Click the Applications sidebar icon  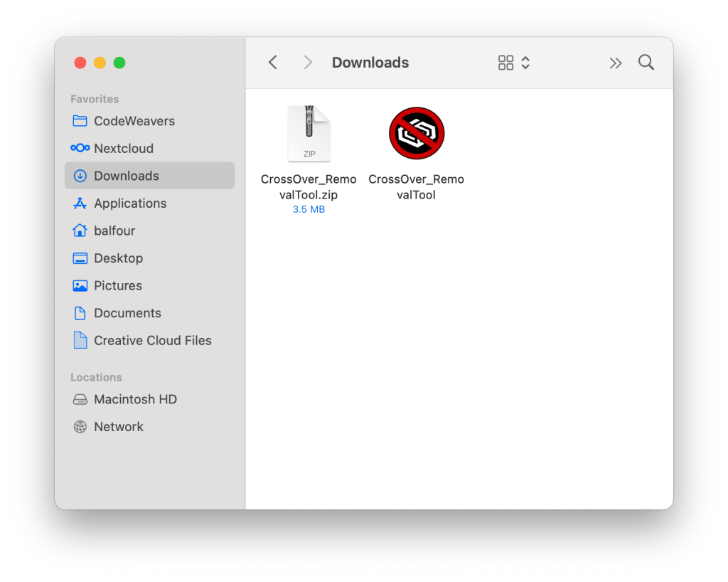tap(80, 203)
